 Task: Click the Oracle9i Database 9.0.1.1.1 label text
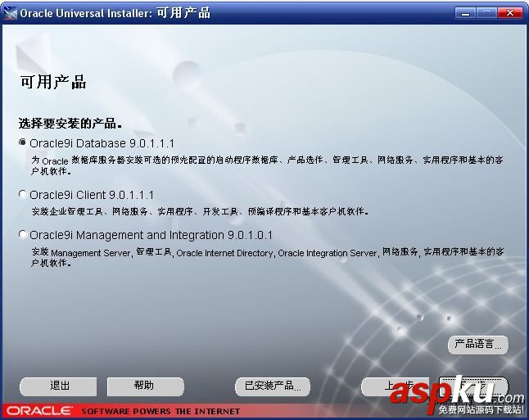click(x=102, y=143)
